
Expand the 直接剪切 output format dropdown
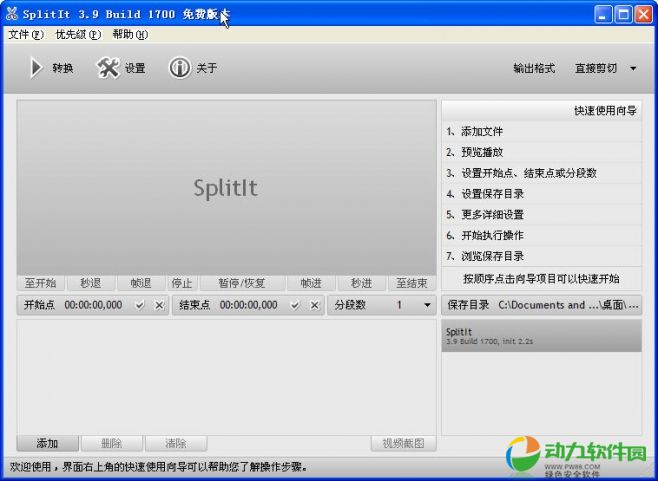click(633, 69)
